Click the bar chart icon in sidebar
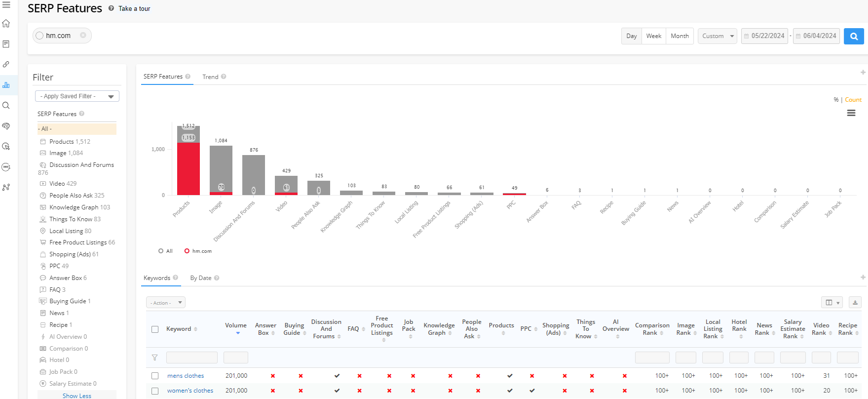This screenshot has width=868, height=399. coord(6,85)
